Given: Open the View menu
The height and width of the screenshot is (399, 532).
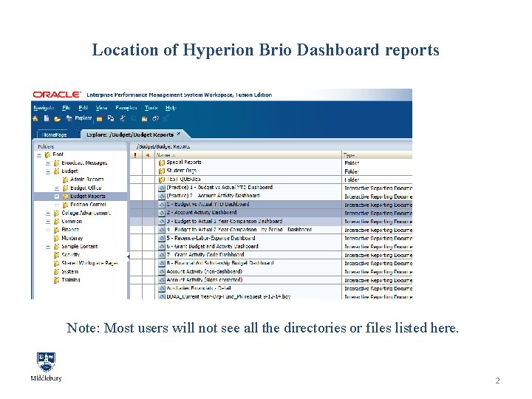Looking at the screenshot, I should tap(101, 108).
